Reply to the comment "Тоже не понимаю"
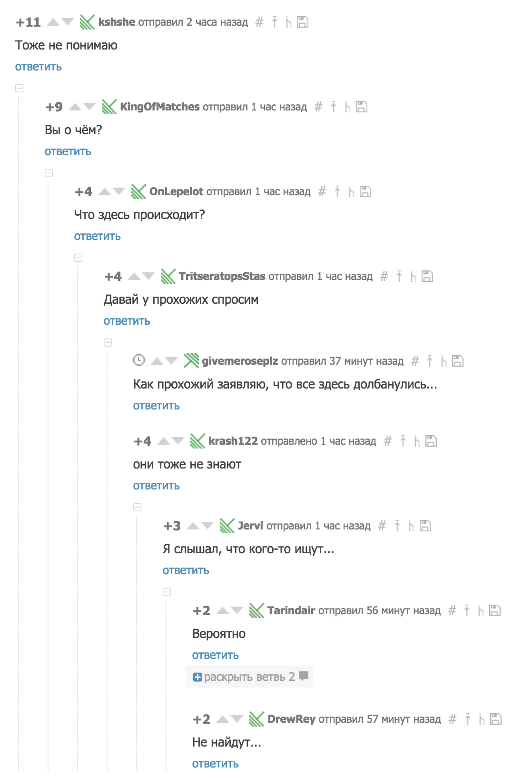Viewport: 532px width, 778px height. (39, 67)
